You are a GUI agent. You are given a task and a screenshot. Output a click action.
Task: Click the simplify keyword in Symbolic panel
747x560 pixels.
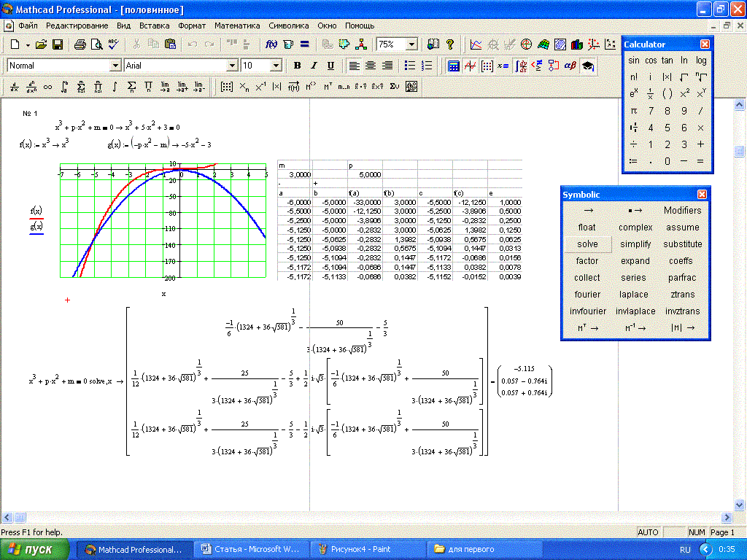(635, 244)
